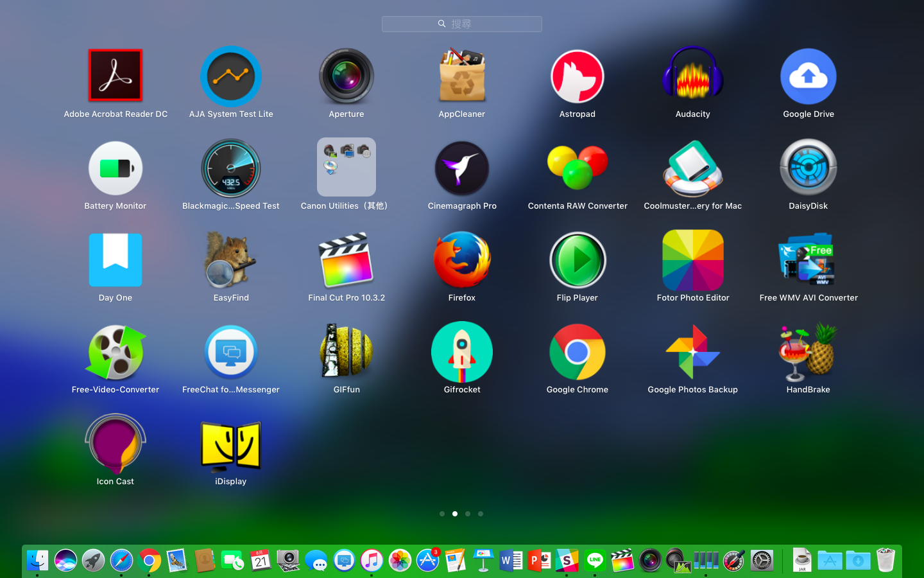The height and width of the screenshot is (578, 924).
Task: Open System Preferences from the Dock
Action: click(x=762, y=561)
